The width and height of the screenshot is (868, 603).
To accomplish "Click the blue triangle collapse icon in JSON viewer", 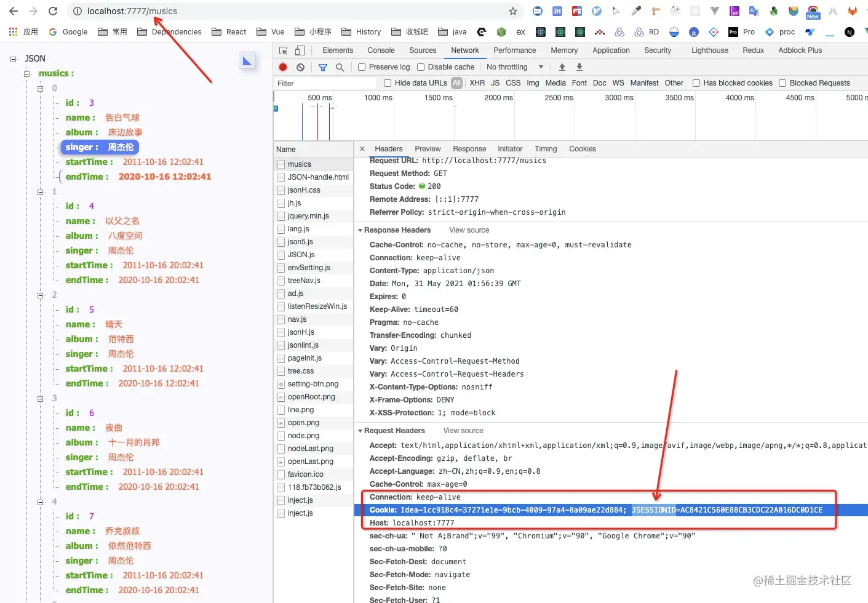I will pos(247,60).
